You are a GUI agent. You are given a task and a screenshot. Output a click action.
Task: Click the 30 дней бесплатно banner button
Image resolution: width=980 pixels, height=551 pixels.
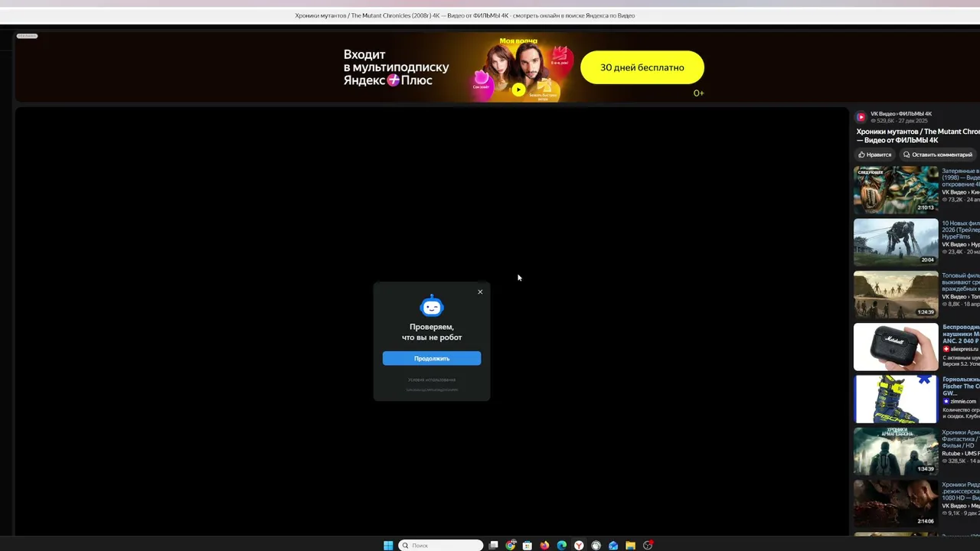[642, 67]
